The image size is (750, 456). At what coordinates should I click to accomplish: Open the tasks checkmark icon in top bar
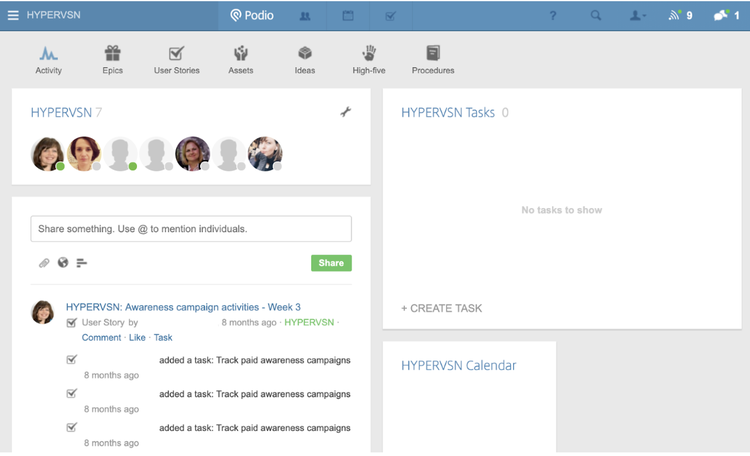click(x=390, y=16)
